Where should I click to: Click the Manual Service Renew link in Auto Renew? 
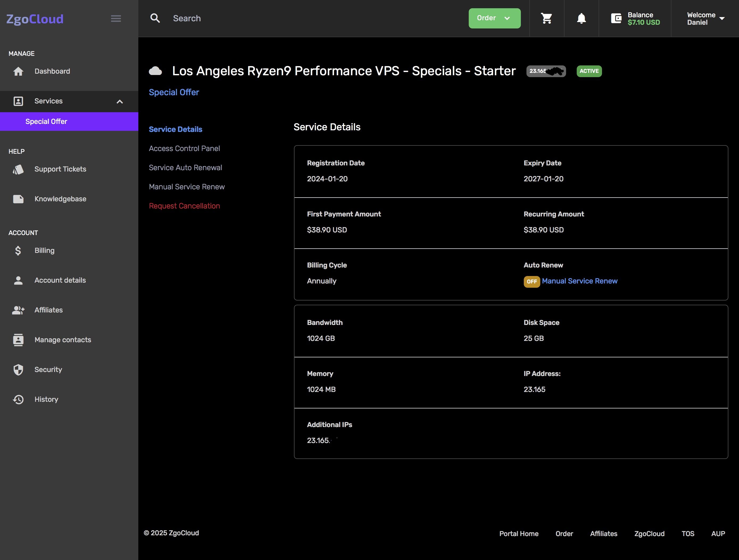tap(579, 281)
